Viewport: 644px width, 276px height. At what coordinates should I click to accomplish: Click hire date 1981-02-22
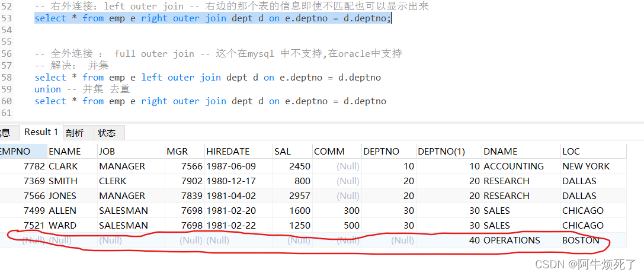(238, 225)
